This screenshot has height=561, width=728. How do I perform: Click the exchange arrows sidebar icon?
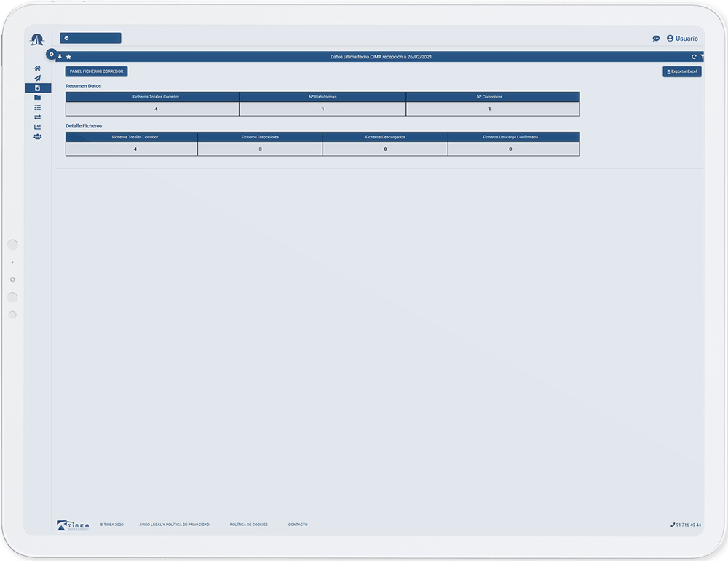[x=37, y=117]
